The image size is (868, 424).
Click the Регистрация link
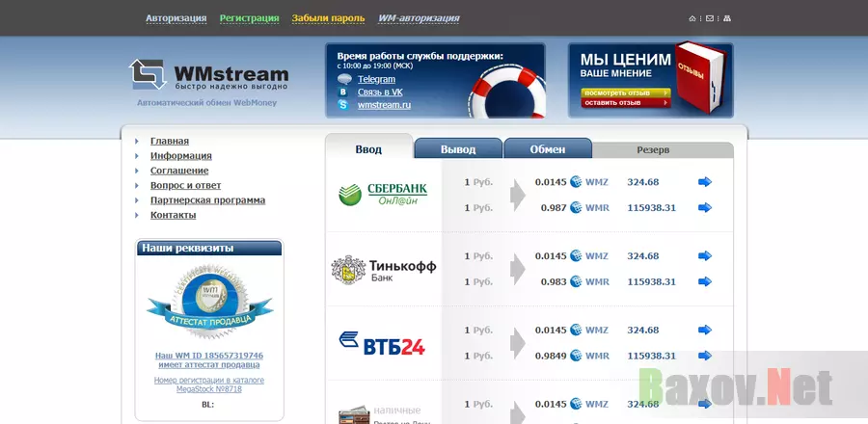249,18
